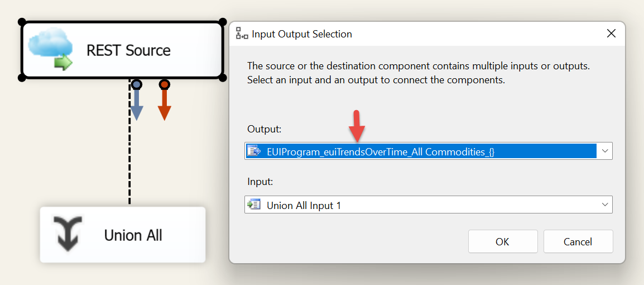Screen dimensions: 644x285
Task: Click the output item icon in the Output combo box
Action: 254,151
